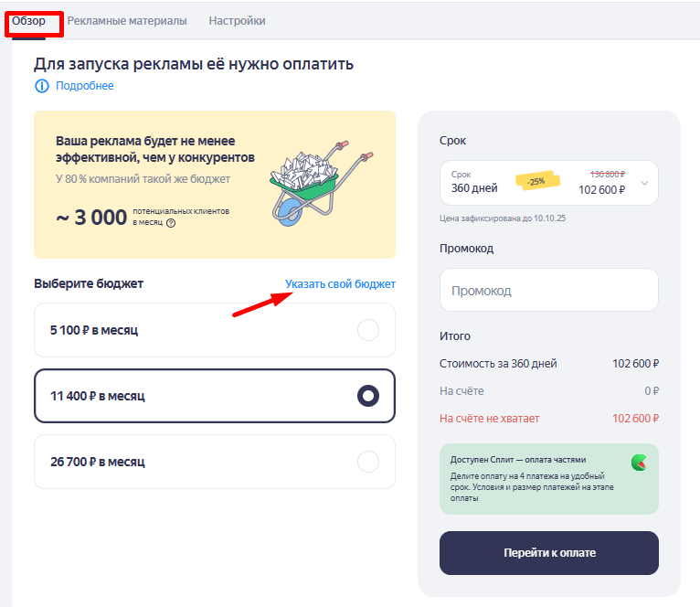Image resolution: width=700 pixels, height=607 pixels.
Task: Click the wheelbarrow illustration
Action: pyautogui.click(x=310, y=182)
